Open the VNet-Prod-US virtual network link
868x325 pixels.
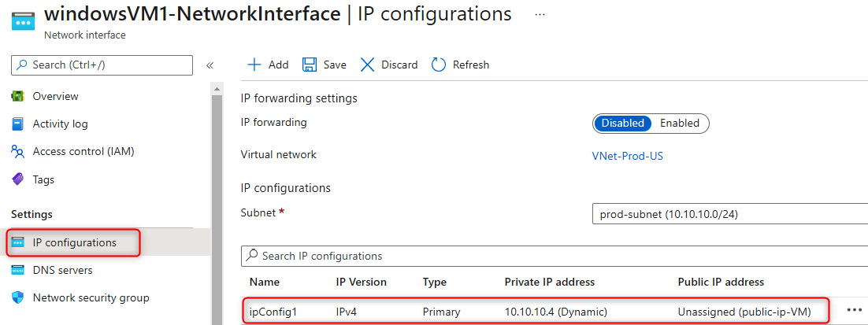click(627, 156)
